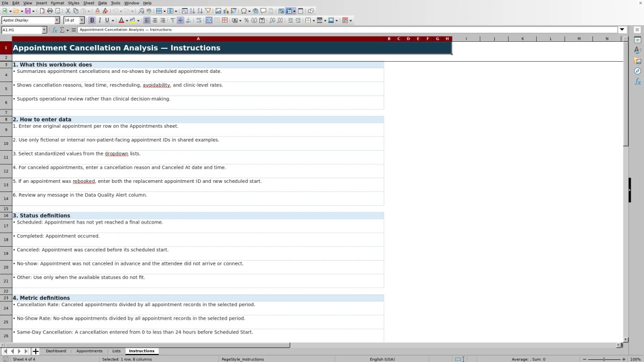Toggle Freeze Rows and Columns button
Image resolution: width=644 pixels, height=362 pixels.
pos(288,11)
